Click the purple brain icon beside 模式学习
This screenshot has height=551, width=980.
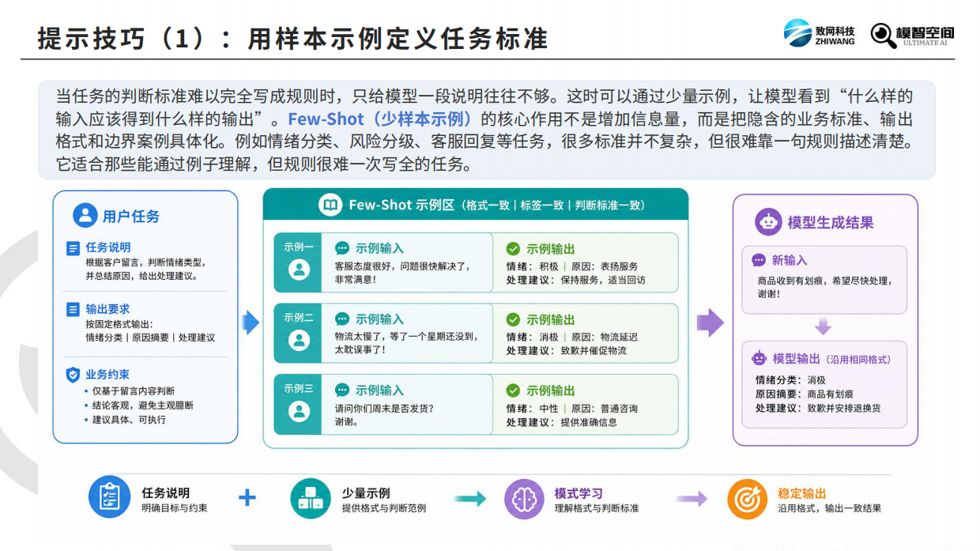coord(524,498)
